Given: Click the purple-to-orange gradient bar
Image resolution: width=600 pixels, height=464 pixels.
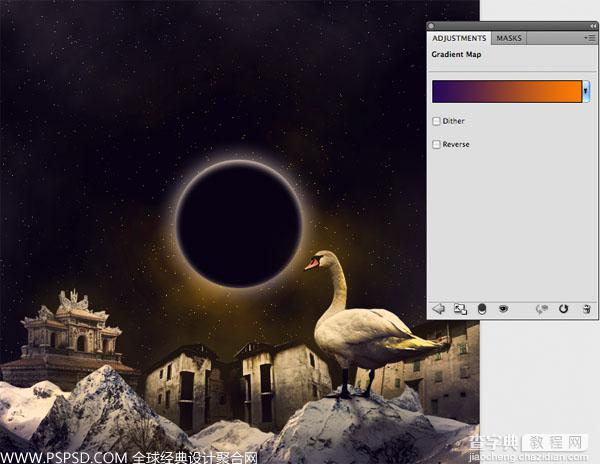Looking at the screenshot, I should point(507,91).
